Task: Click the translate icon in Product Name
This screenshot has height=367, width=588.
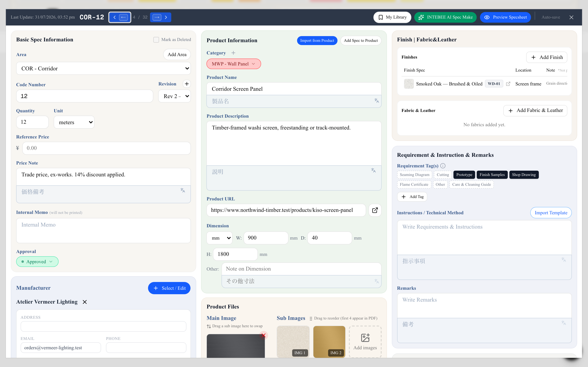Action: (x=376, y=101)
